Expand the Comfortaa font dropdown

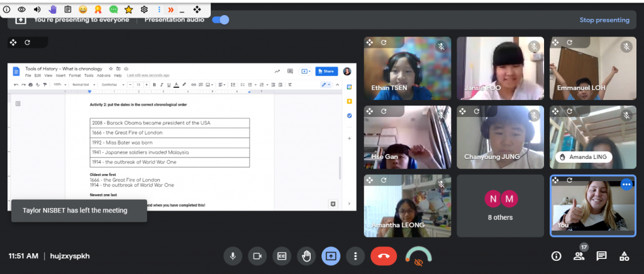pos(112,84)
